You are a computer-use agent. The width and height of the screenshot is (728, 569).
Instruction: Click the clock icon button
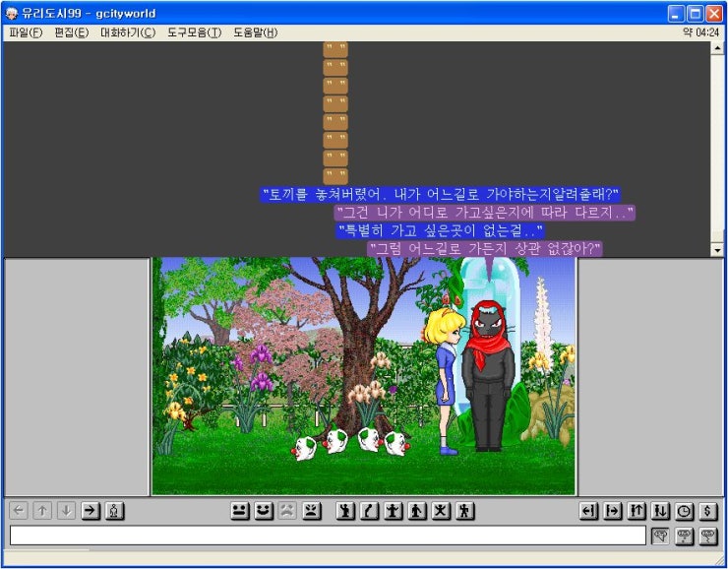click(x=685, y=511)
